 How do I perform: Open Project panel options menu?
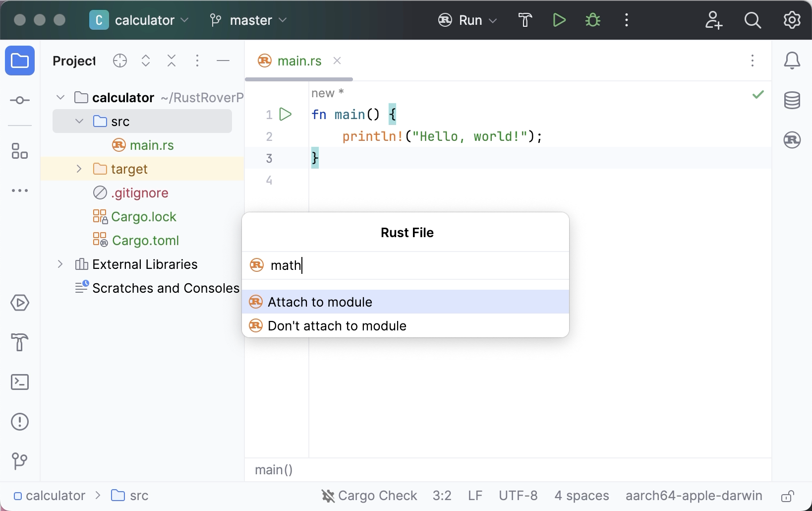tap(197, 61)
